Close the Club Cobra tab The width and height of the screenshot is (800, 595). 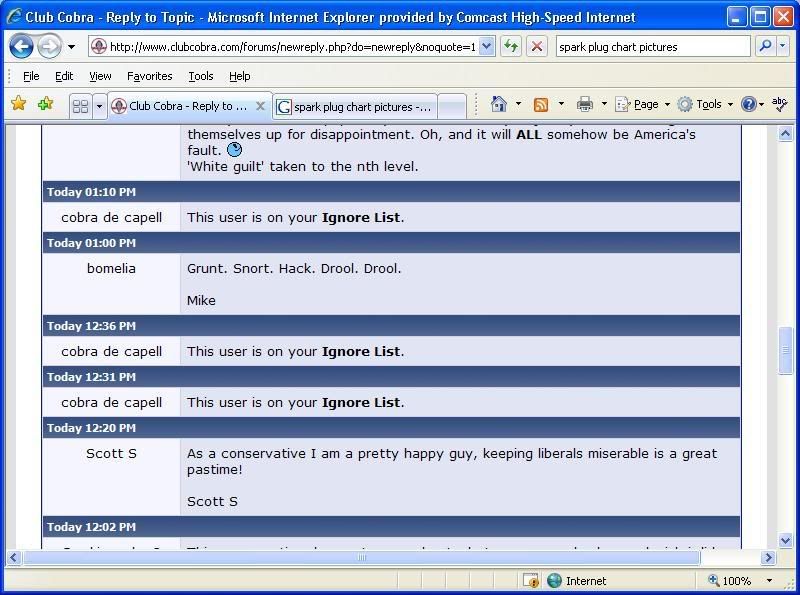tap(261, 106)
